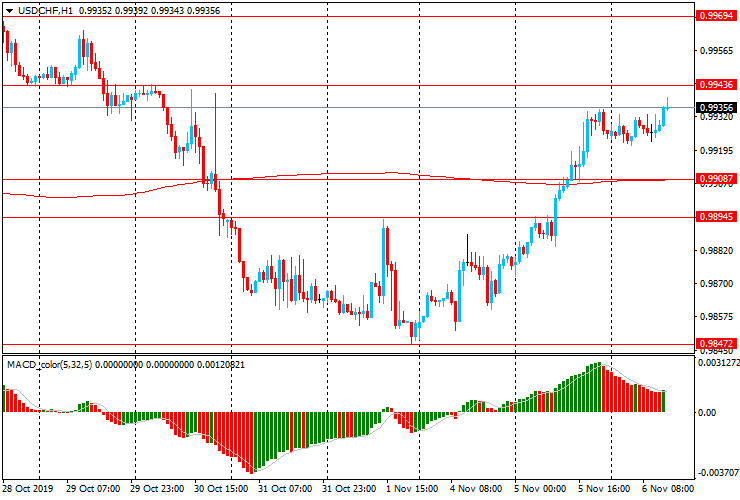Click the black 0.99356 current price label
Viewport: 740px width, 500px height.
717,107
